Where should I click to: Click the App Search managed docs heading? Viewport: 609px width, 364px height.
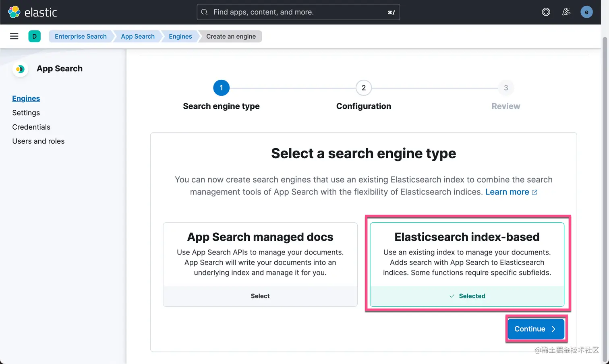(260, 237)
